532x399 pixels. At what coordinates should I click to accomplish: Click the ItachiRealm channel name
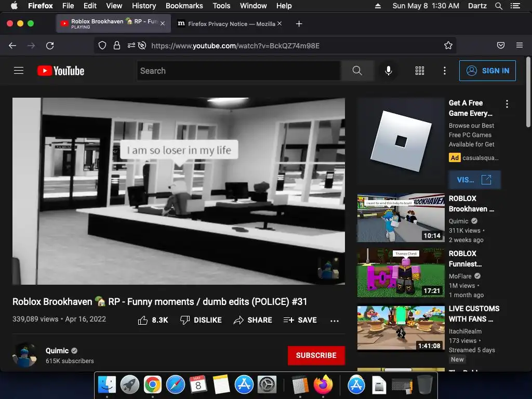click(x=465, y=331)
